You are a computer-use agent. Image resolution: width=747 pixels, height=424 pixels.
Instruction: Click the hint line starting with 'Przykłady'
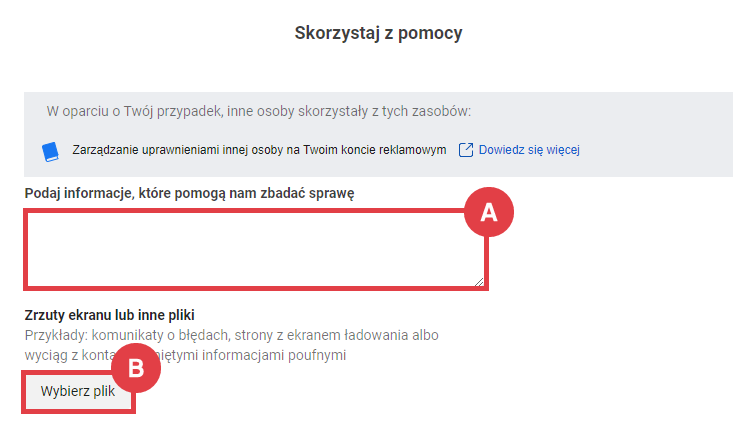coord(231,335)
